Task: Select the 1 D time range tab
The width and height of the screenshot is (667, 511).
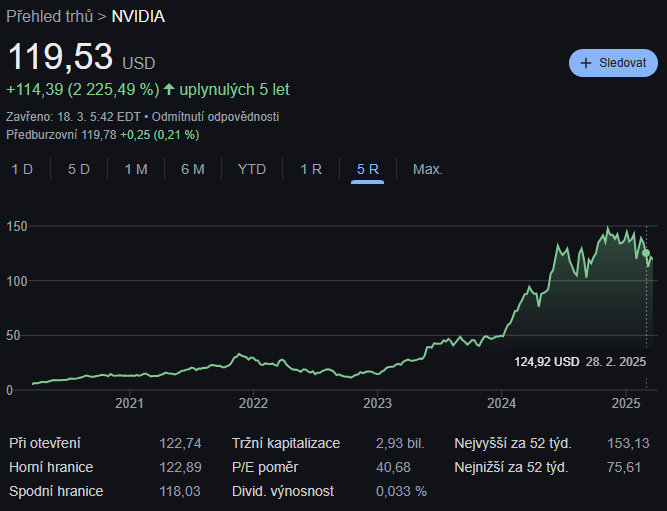Action: (x=22, y=169)
